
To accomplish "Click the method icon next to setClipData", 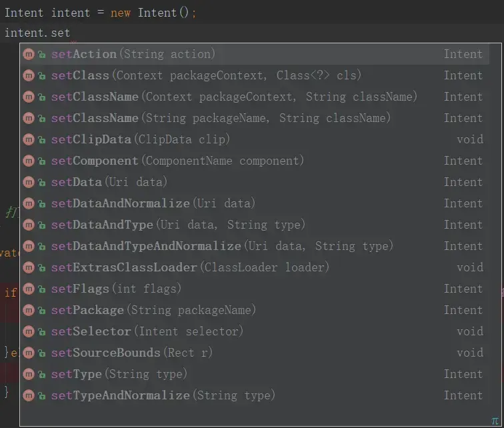I will click(x=28, y=140).
